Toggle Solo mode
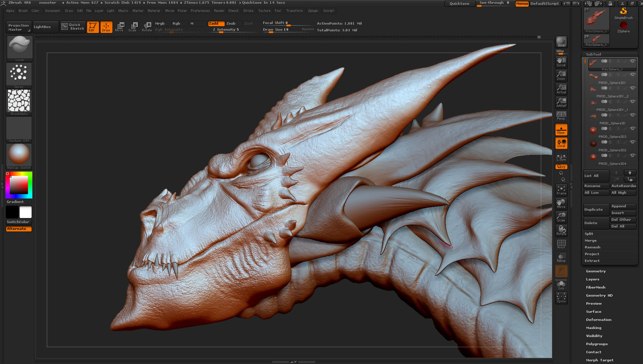Image resolution: width=643 pixels, height=364 pixels. click(561, 285)
